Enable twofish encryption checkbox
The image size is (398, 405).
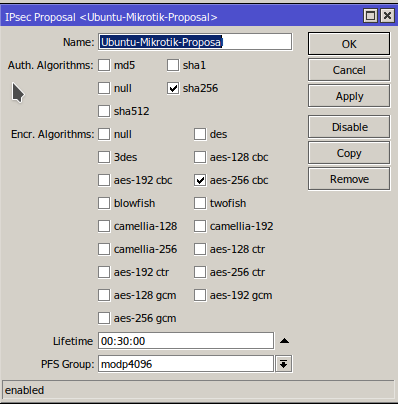tap(200, 203)
